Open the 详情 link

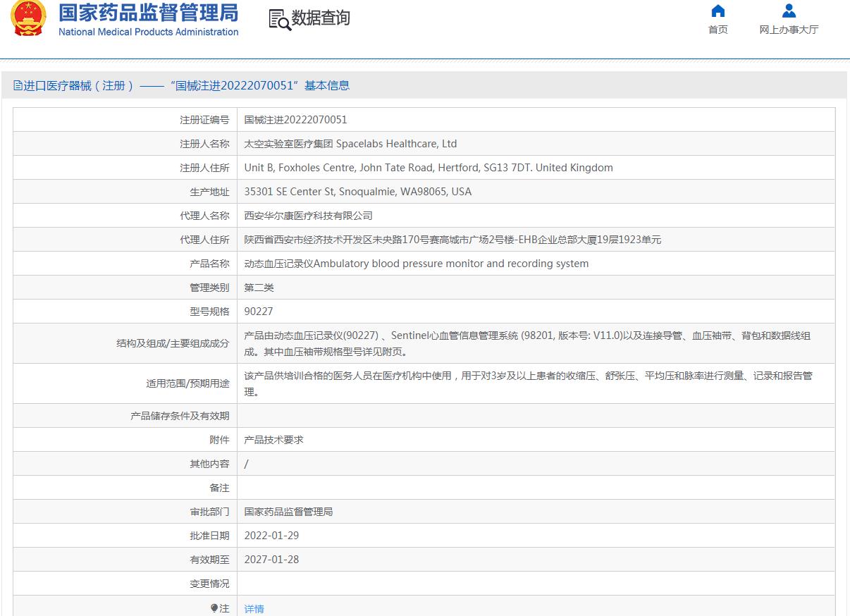click(254, 609)
